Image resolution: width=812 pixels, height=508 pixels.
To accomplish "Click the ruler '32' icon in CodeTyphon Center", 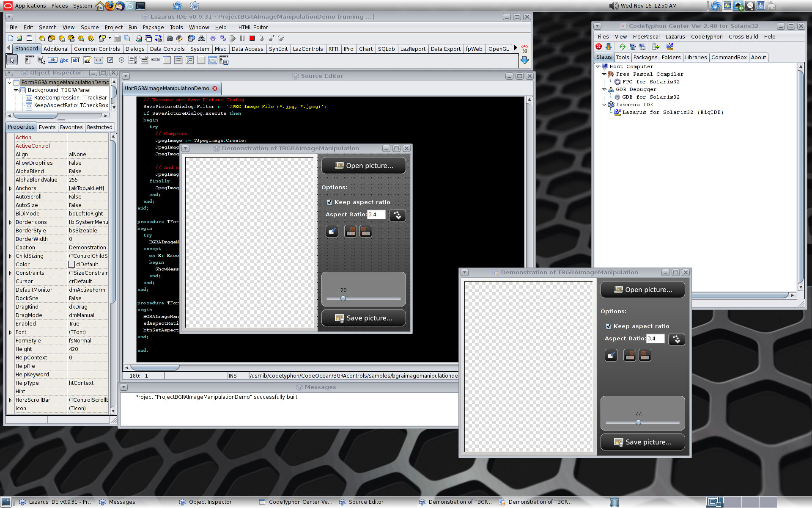I will click(x=670, y=47).
